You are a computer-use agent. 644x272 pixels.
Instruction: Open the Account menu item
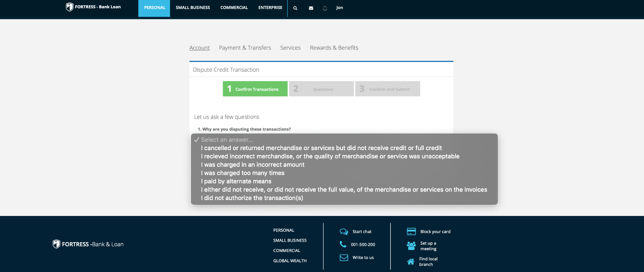199,48
